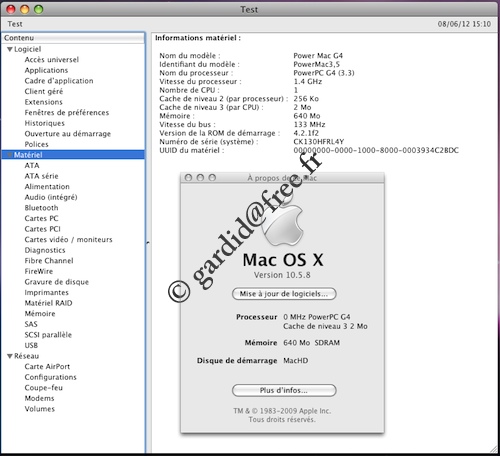This screenshot has width=500, height=456.
Task: Click the Plus d'infos button
Action: point(284,390)
